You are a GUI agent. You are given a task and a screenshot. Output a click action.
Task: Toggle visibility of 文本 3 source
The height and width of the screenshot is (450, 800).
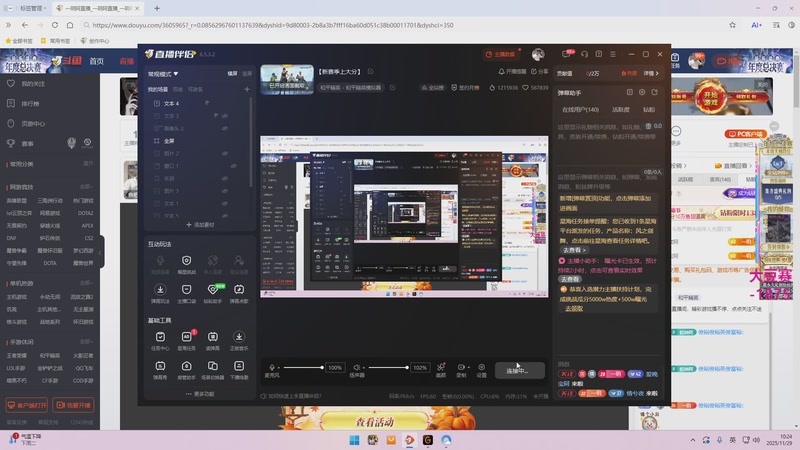click(x=224, y=116)
